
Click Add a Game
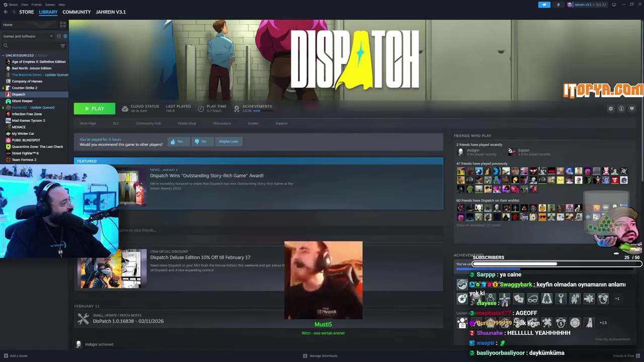click(16, 356)
